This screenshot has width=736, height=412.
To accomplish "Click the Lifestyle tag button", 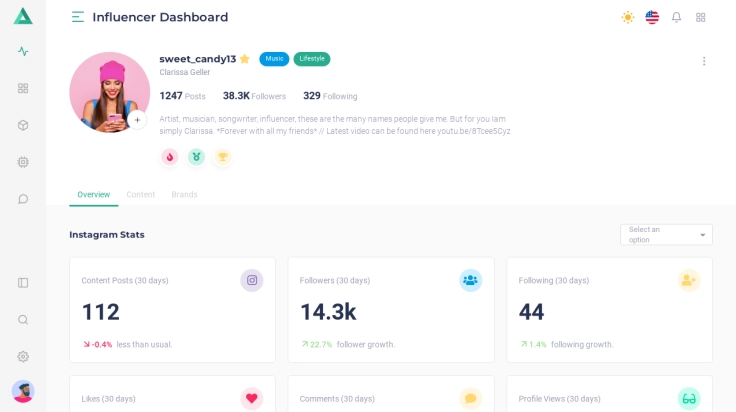I will coord(312,59).
